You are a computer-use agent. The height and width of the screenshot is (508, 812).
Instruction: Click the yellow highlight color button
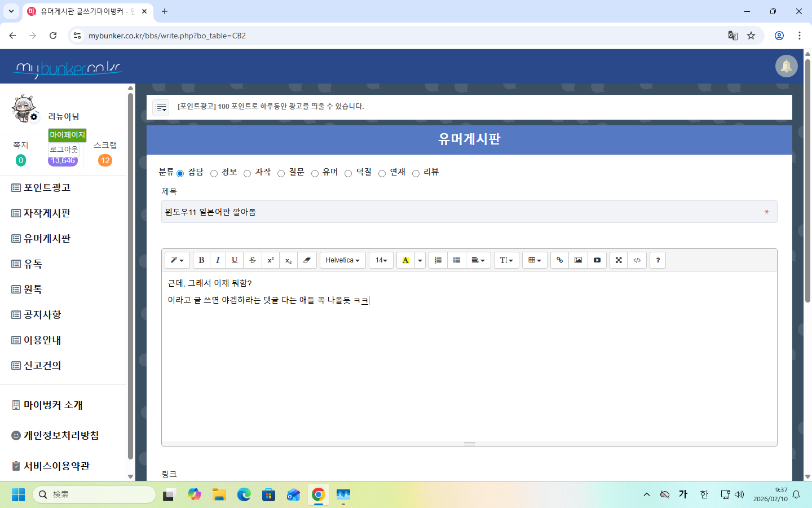coord(405,260)
